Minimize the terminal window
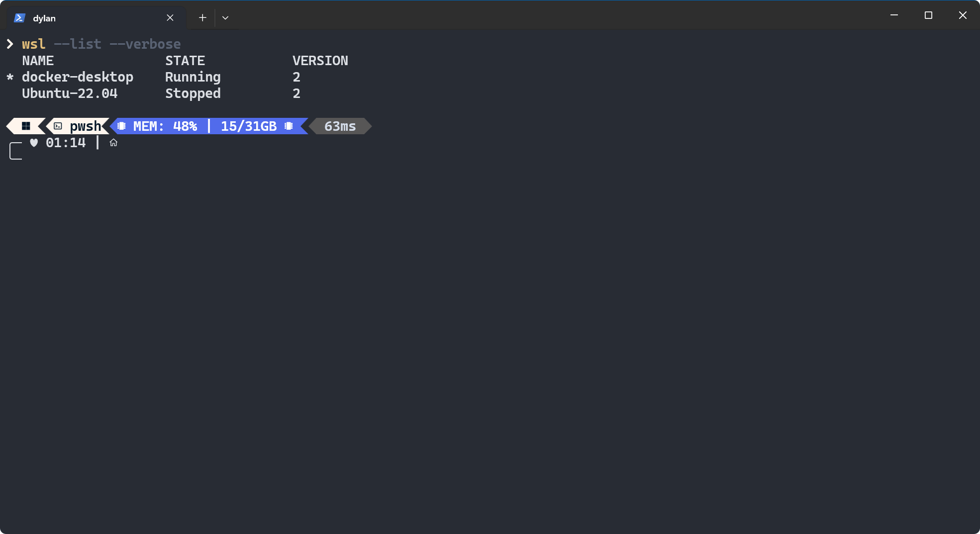This screenshot has width=980, height=534. pyautogui.click(x=894, y=15)
